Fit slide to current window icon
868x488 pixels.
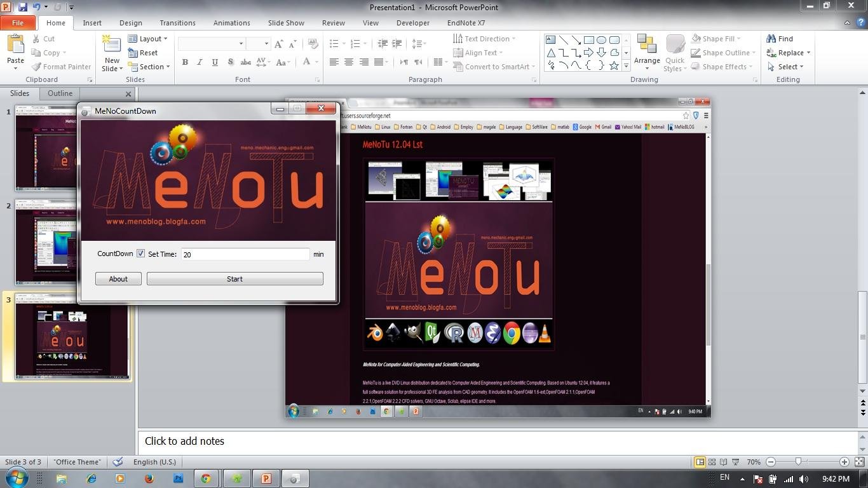[x=859, y=462]
